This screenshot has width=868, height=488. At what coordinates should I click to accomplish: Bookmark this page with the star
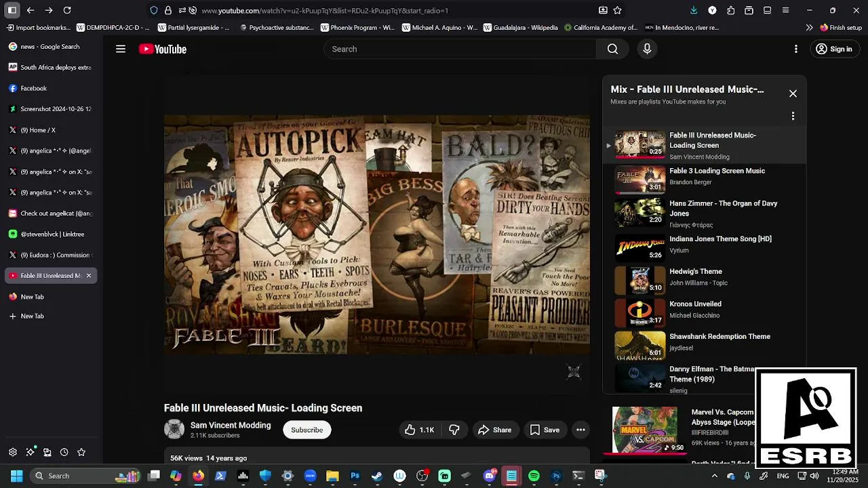618,10
